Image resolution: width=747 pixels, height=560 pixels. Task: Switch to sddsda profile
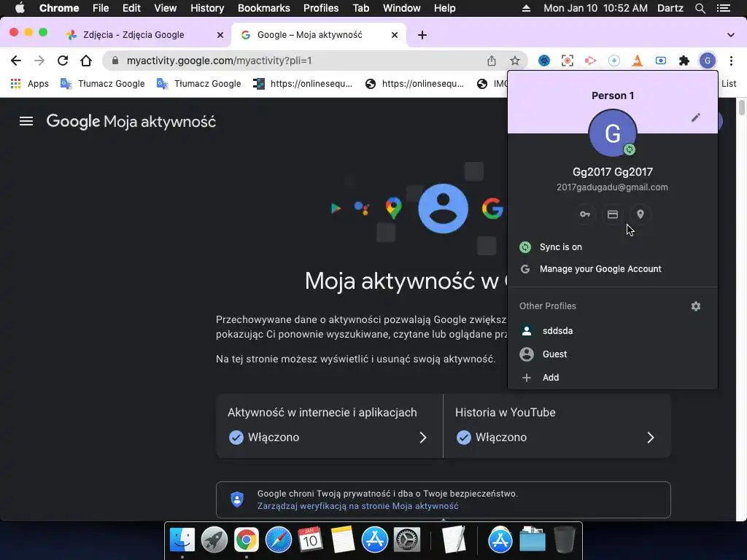pyautogui.click(x=613, y=331)
